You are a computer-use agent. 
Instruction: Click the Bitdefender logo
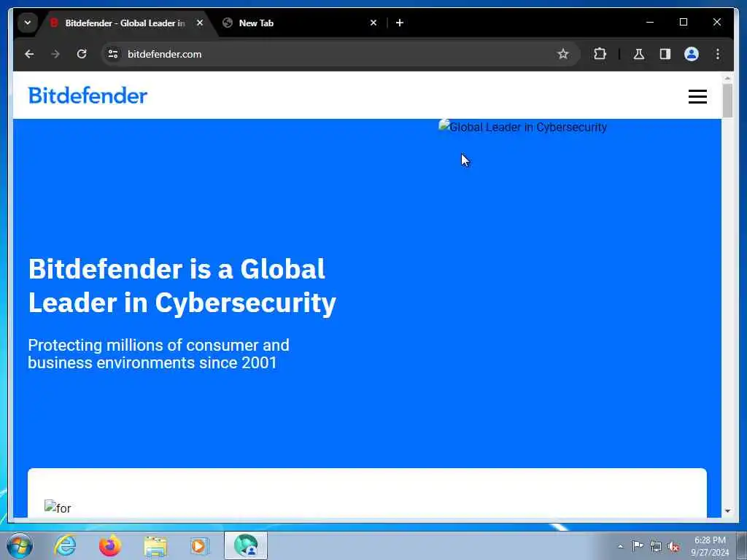pos(88,96)
